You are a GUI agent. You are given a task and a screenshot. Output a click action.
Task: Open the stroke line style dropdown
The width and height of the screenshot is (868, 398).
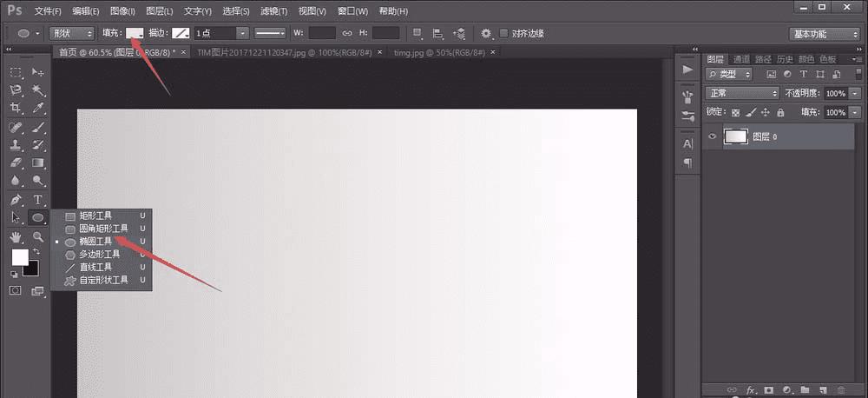[270, 33]
